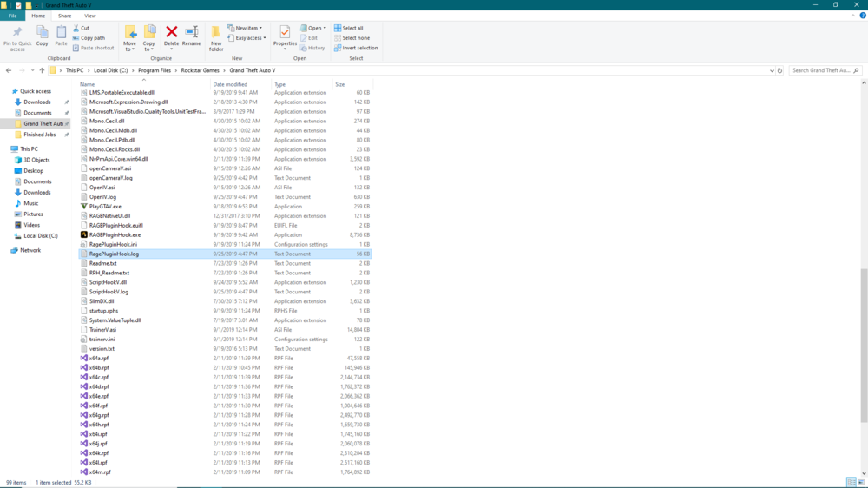Click History in the ribbon
Screen dimensions: 868x488
click(x=312, y=48)
